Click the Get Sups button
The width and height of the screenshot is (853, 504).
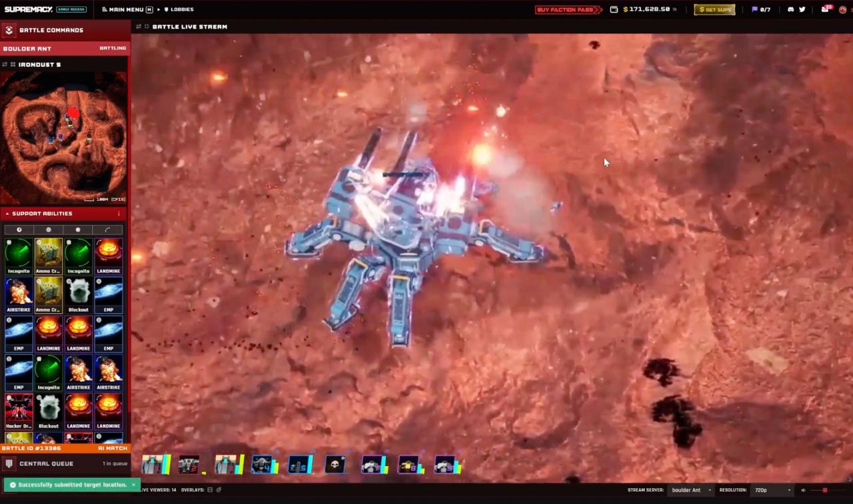pos(714,9)
